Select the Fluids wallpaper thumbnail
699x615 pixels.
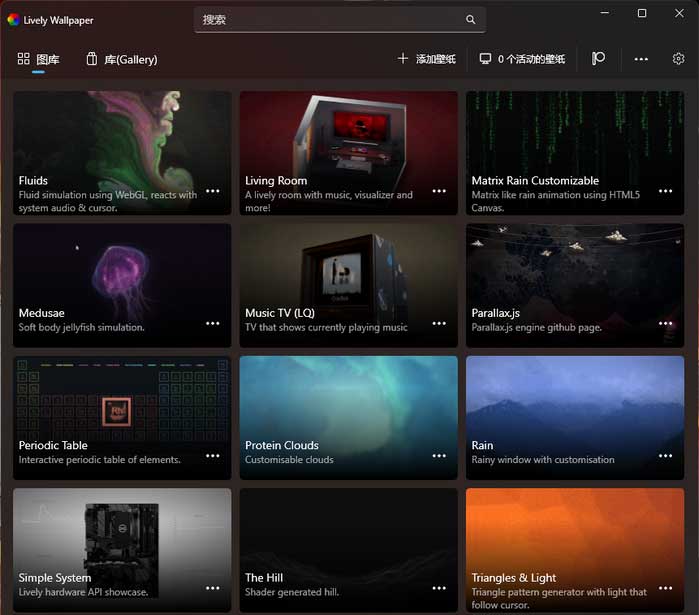[122, 153]
